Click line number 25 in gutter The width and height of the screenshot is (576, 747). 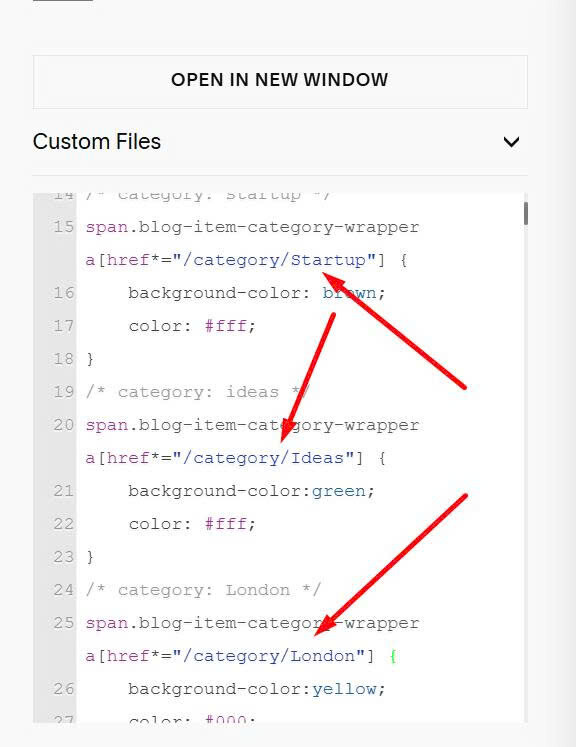(x=64, y=623)
